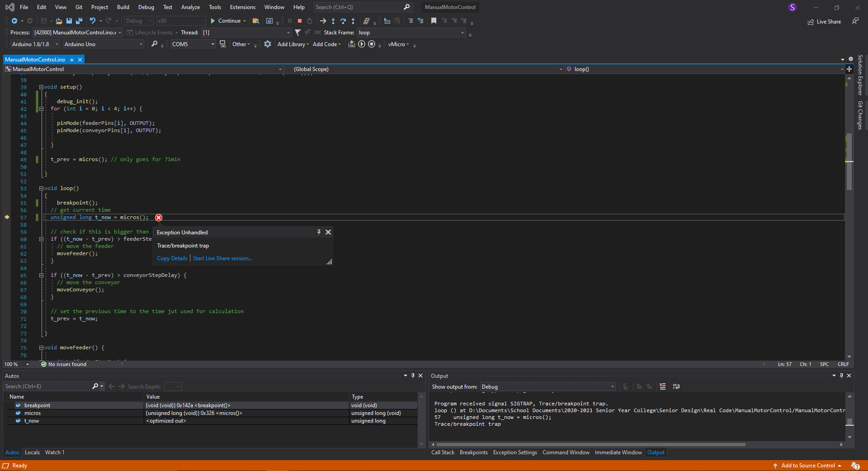The width and height of the screenshot is (868, 471).
Task: Switch to the Breakpoints tab
Action: point(473,452)
